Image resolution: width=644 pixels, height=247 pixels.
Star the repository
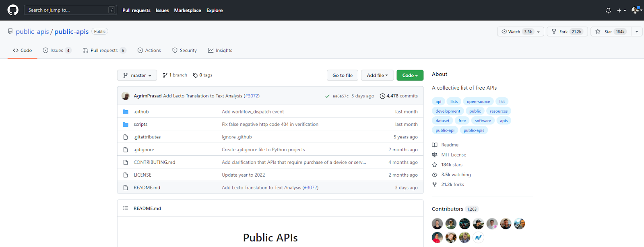[x=610, y=31]
